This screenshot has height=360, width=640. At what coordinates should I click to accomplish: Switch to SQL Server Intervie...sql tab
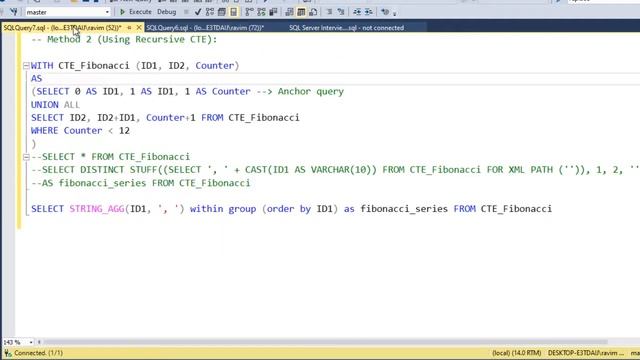[347, 28]
